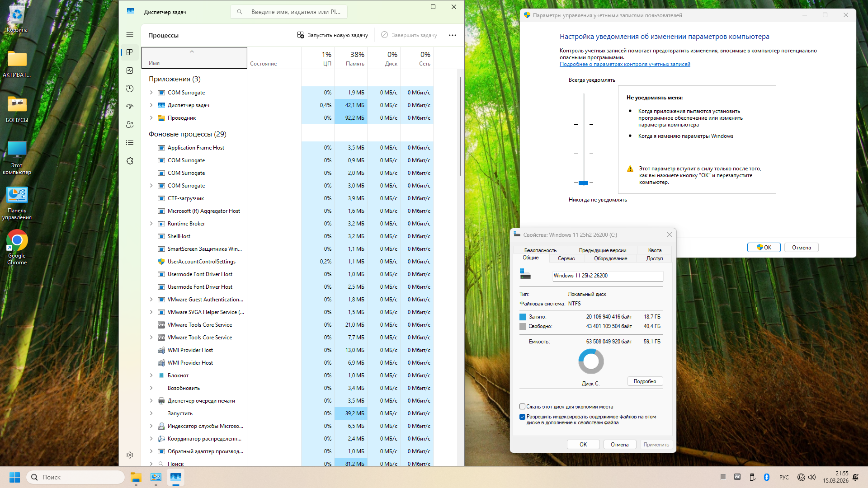Image resolution: width=868 pixels, height=488 pixels.
Task: Open Task Manager settings gear
Action: pos(130,455)
